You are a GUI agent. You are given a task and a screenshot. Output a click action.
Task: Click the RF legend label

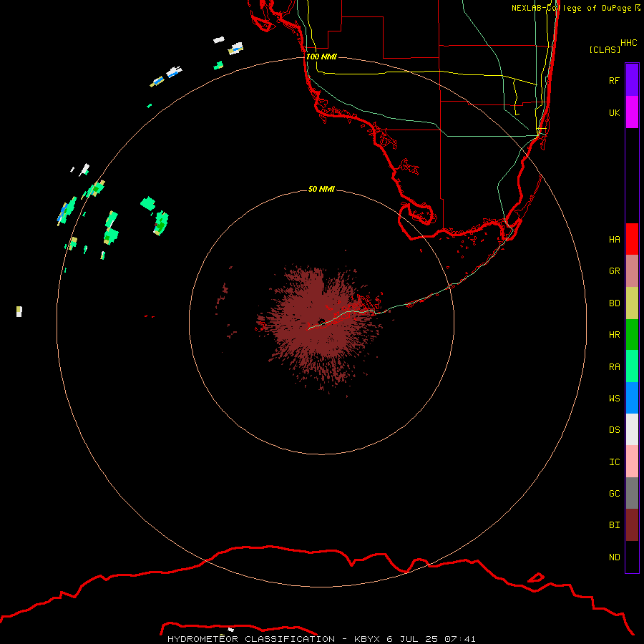point(614,80)
